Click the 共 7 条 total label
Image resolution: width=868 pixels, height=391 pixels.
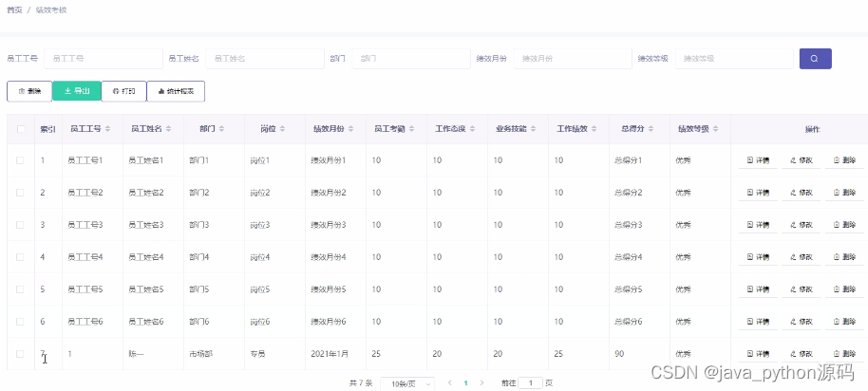(x=362, y=382)
